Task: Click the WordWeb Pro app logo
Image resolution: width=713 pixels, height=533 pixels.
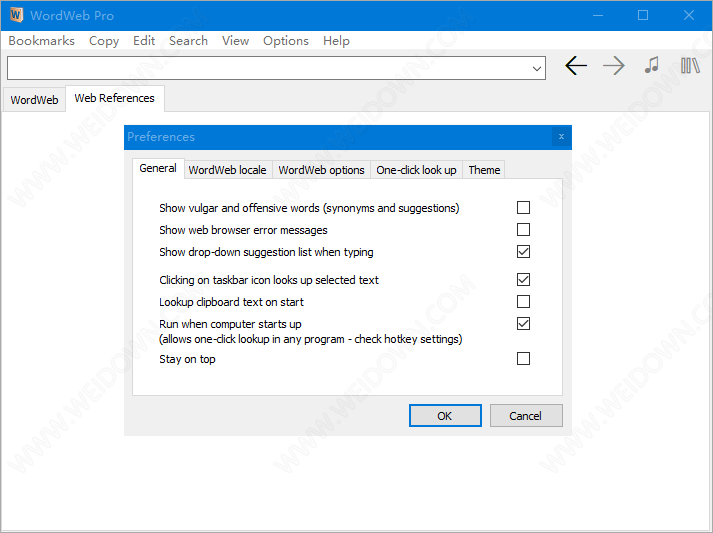Action: [x=16, y=15]
